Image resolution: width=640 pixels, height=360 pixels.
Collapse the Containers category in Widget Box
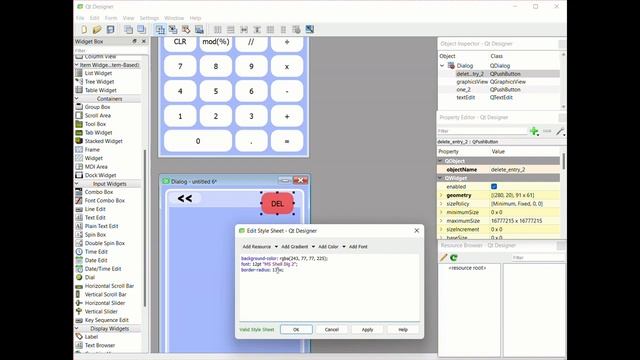tap(77, 99)
